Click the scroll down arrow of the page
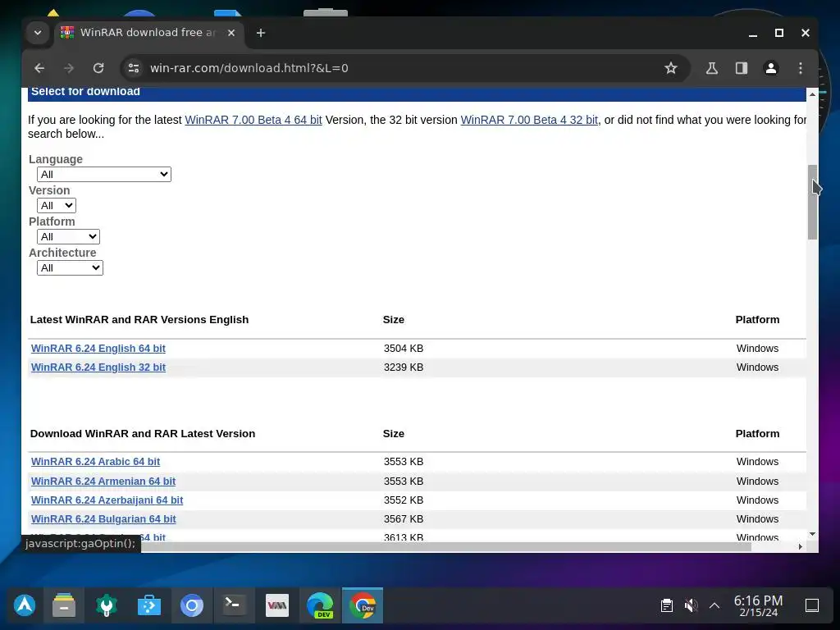 click(812, 534)
